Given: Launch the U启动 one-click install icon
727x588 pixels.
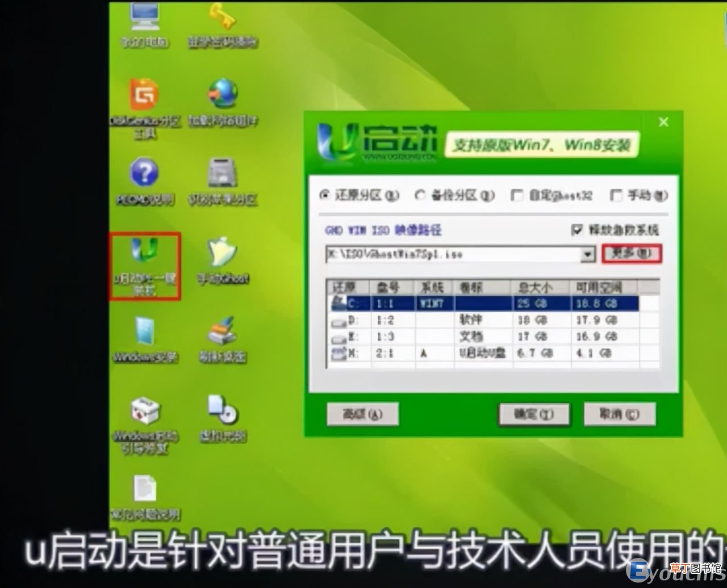Looking at the screenshot, I should 145,266.
